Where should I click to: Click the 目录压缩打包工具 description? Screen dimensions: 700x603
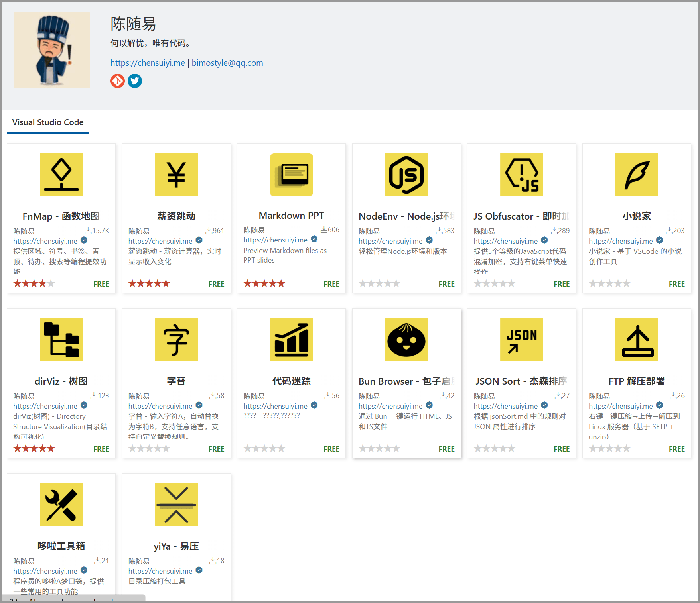pyautogui.click(x=157, y=581)
